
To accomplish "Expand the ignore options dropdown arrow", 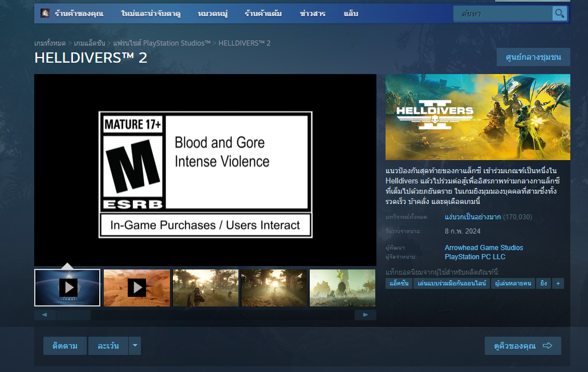I will 135,346.
